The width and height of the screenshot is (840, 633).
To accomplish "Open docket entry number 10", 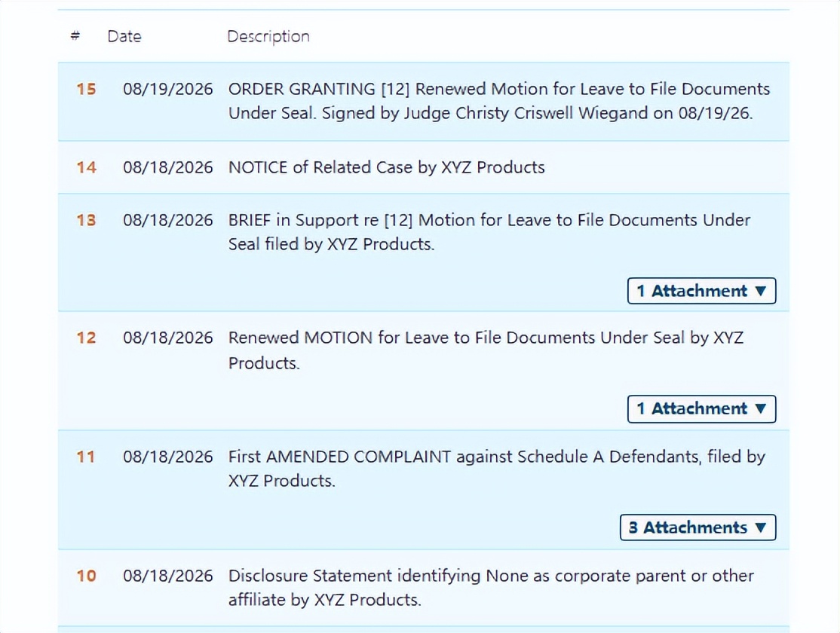I will point(86,576).
